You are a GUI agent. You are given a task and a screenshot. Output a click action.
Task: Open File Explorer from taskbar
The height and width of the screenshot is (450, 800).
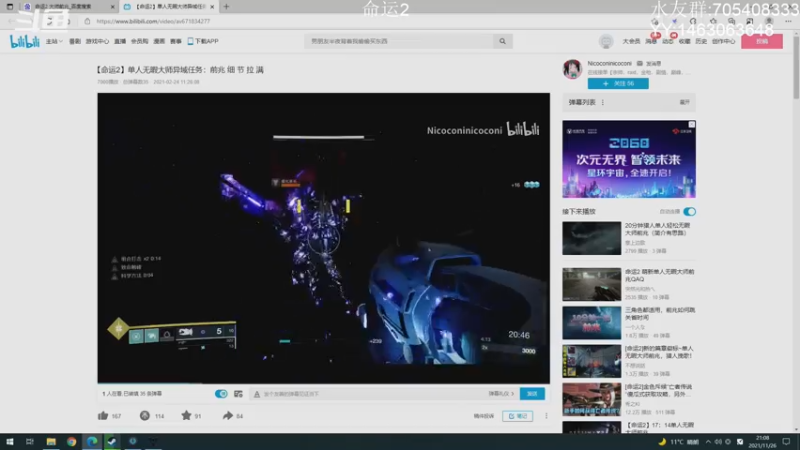pos(51,442)
